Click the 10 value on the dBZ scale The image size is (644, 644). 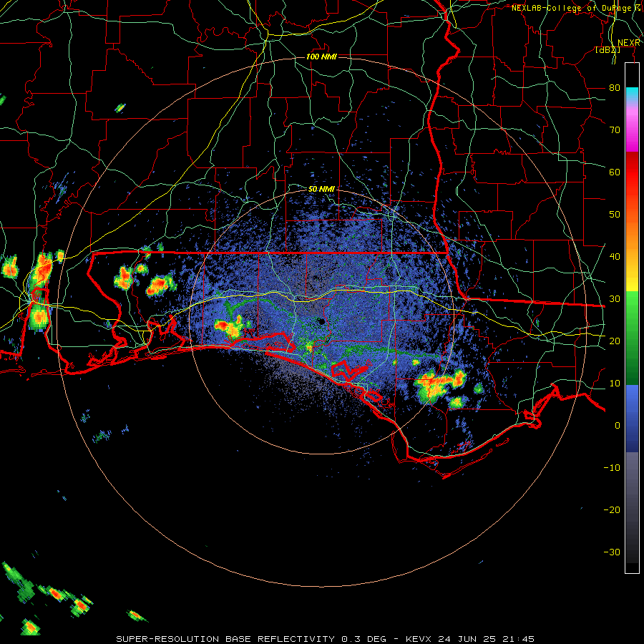pos(615,384)
